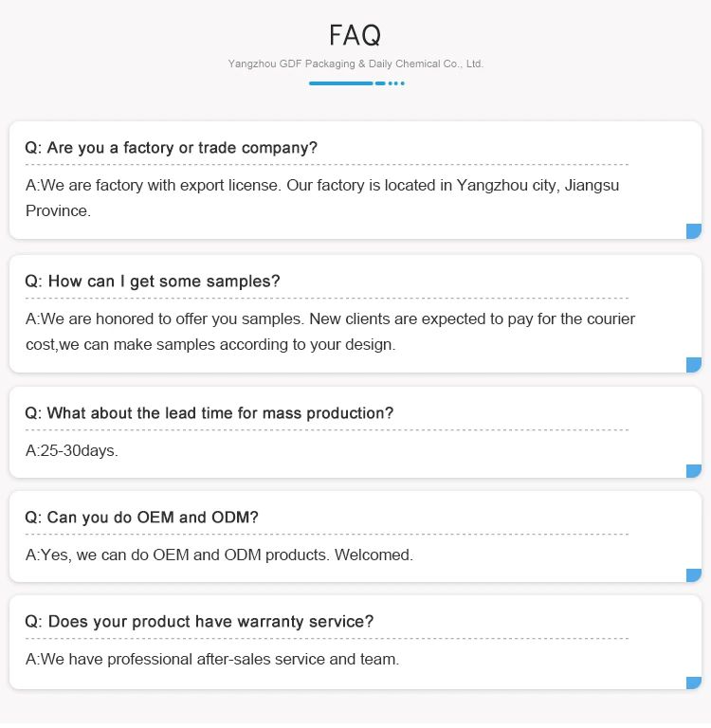Expand question 'How can I get some samples?'
The image size is (711, 728).
[153, 282]
